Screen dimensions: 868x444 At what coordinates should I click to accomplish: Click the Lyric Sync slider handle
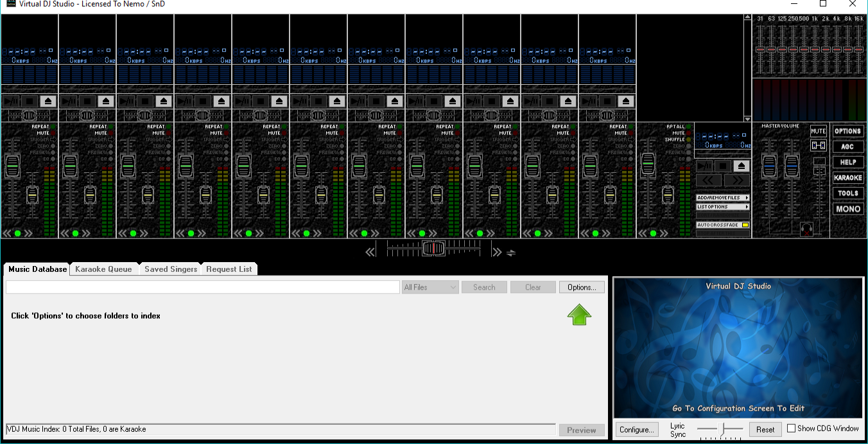[722, 428]
